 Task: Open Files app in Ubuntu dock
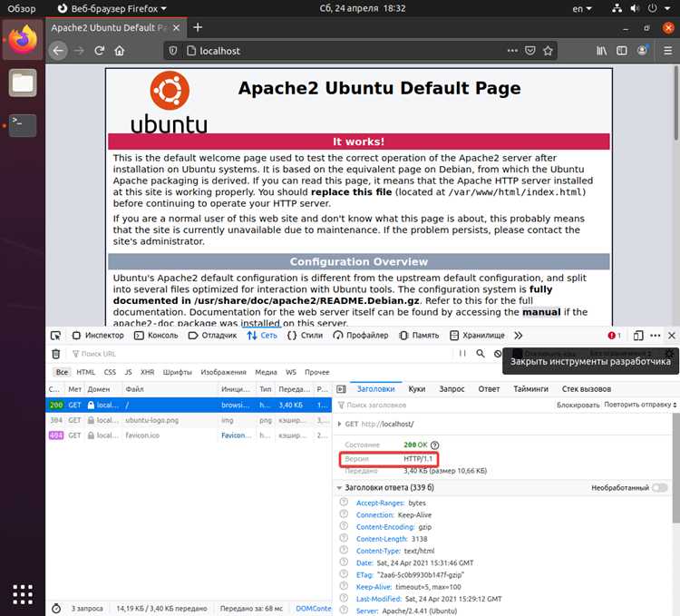[x=23, y=83]
